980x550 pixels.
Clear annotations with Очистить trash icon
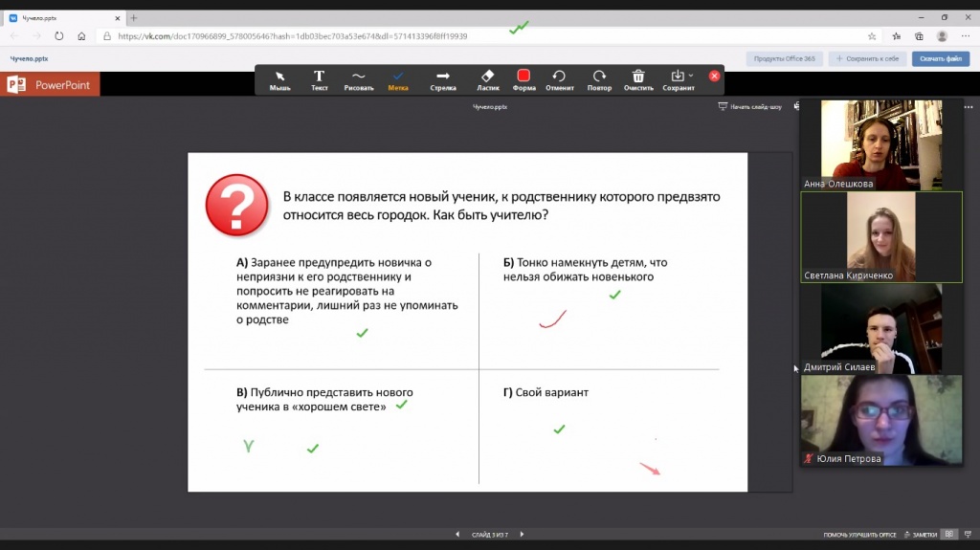638,79
